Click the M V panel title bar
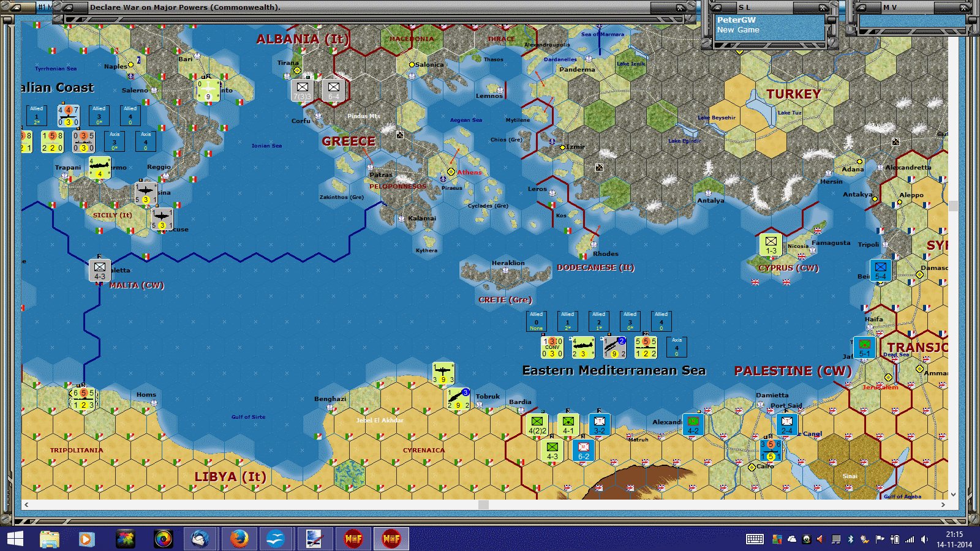 coord(913,7)
